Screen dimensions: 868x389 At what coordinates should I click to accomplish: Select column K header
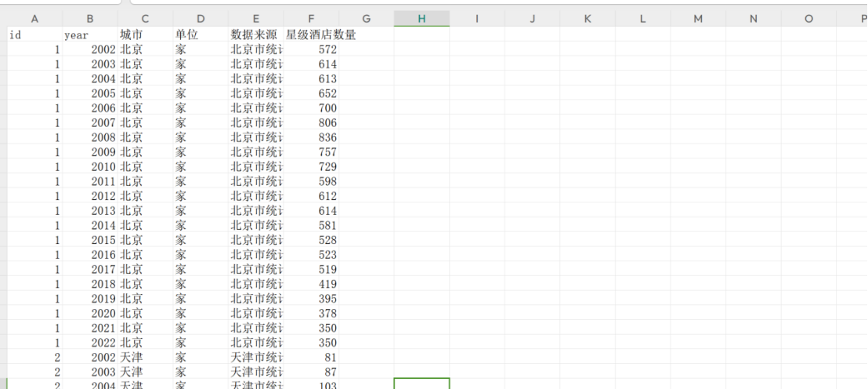point(588,19)
